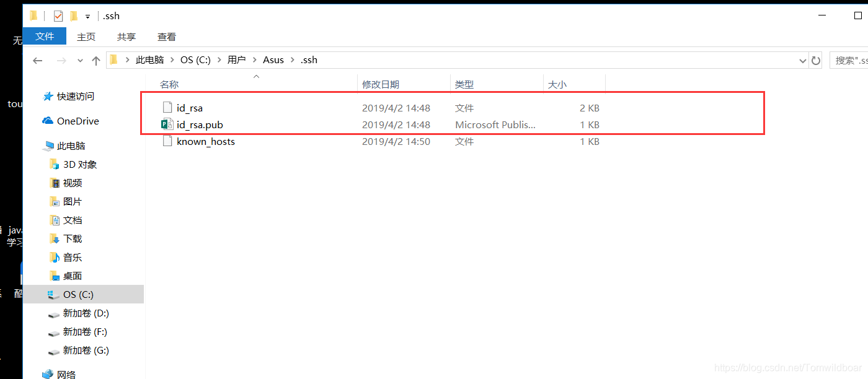Click the Microsoft Publis... type cell
This screenshot has height=379, width=868.
point(495,124)
